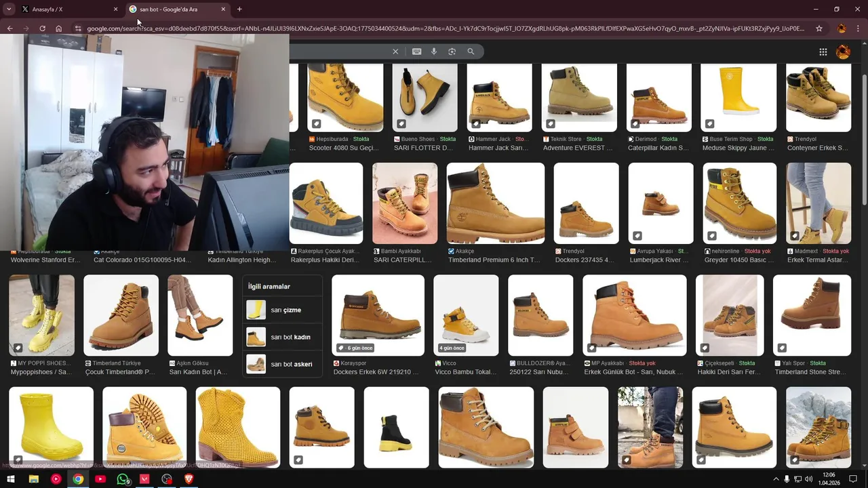This screenshot has width=868, height=488.
Task: Click the 'Timberland Stone Stre...' title link
Action: [810, 372]
